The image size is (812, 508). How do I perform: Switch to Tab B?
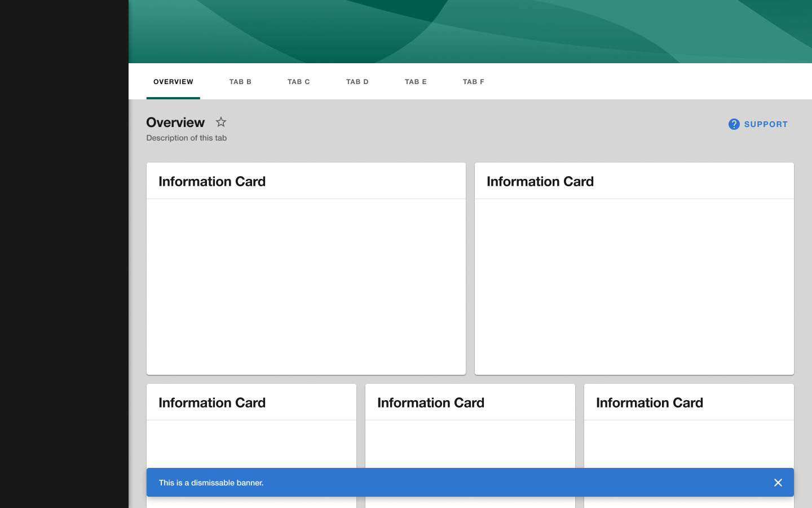pos(240,81)
